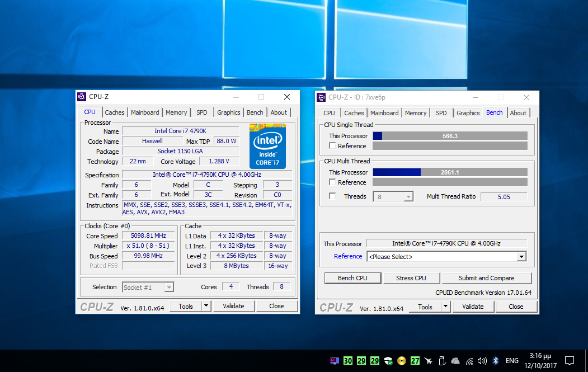Click the Intel inside Core i7 logo
Screen dimensions: 588x372
click(268, 146)
